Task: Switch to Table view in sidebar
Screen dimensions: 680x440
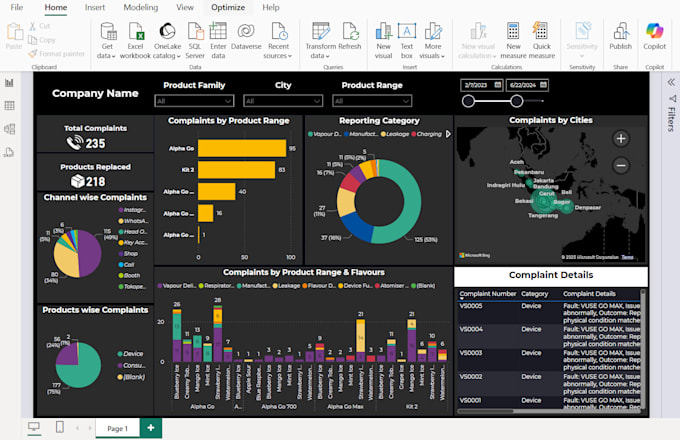Action: (9, 105)
